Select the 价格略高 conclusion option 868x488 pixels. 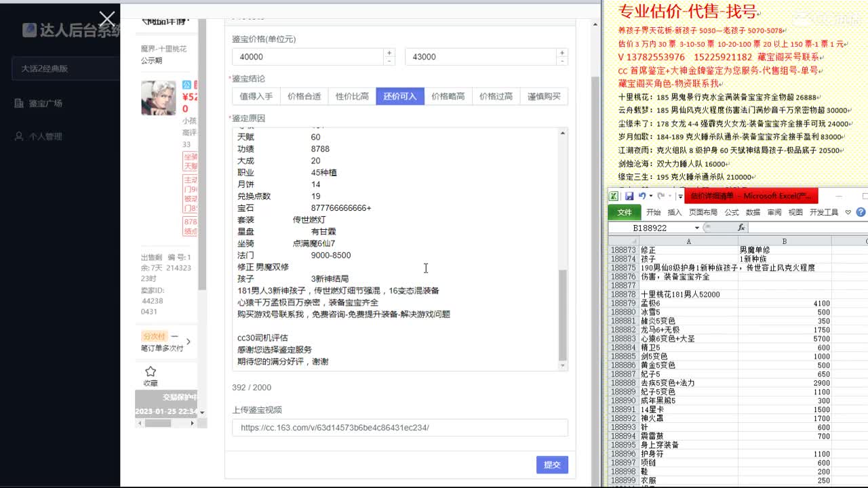coord(448,96)
